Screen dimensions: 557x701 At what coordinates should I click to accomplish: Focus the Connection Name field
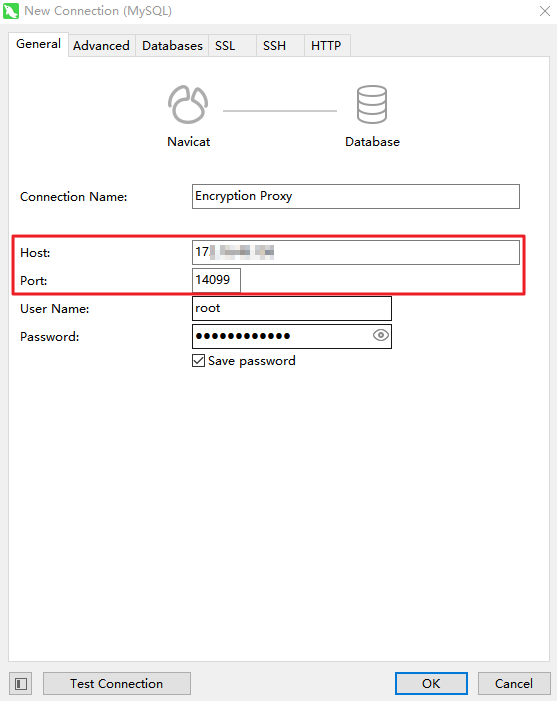tap(356, 196)
